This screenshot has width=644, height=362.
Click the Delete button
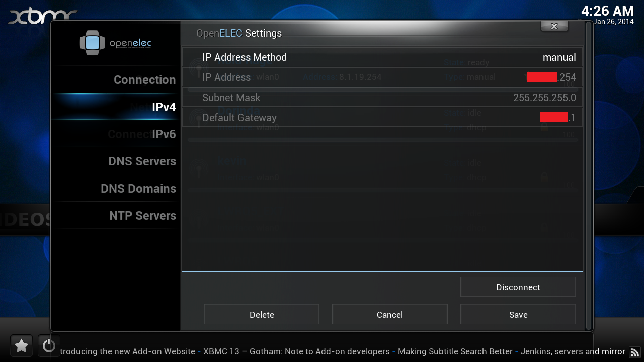262,315
